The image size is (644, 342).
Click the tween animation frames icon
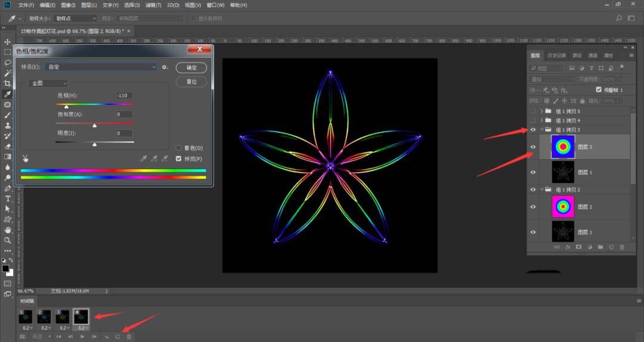click(106, 337)
